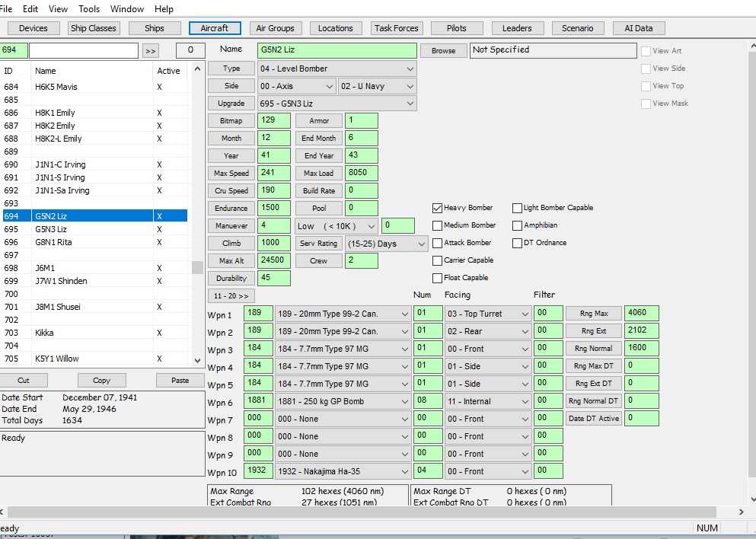Enable Light Bomber Capable checkbox
756x539 pixels.
(518, 208)
